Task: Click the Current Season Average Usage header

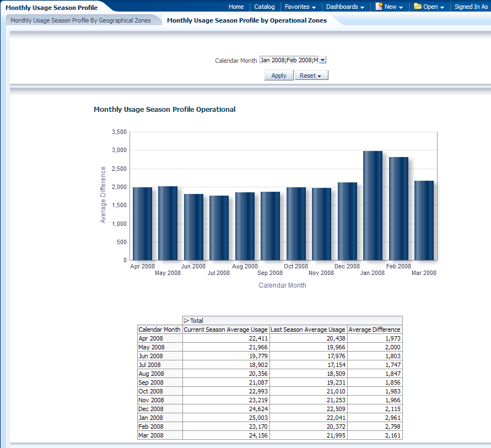Action: (225, 330)
